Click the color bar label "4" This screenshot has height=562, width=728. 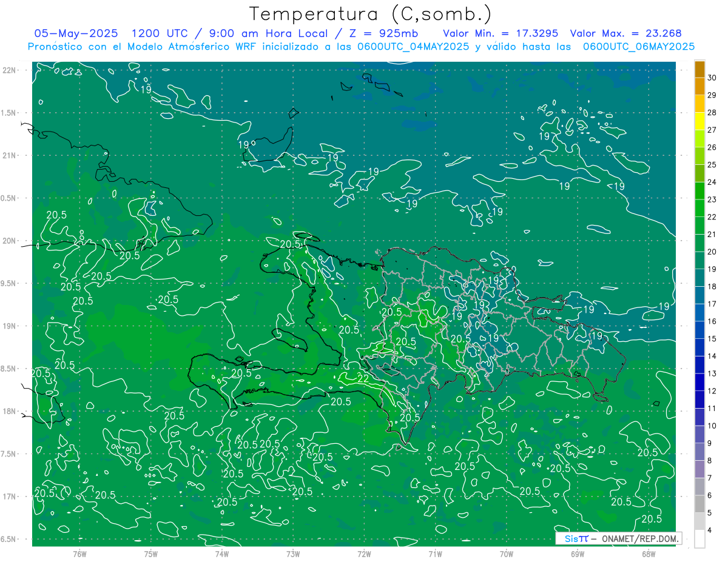710,530
